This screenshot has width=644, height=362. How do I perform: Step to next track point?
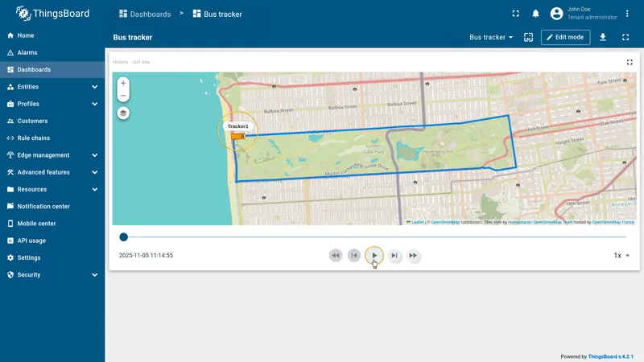coord(394,256)
